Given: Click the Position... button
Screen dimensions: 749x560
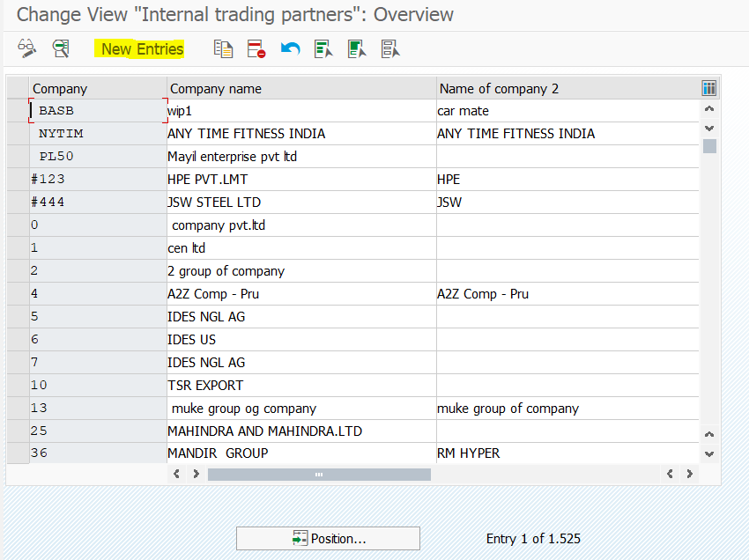Looking at the screenshot, I should [x=328, y=539].
